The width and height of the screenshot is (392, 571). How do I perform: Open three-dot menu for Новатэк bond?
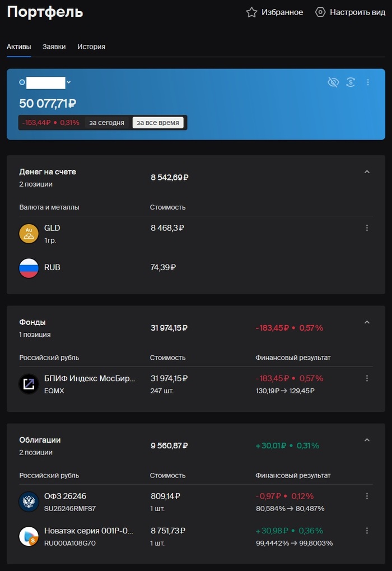pyautogui.click(x=367, y=531)
